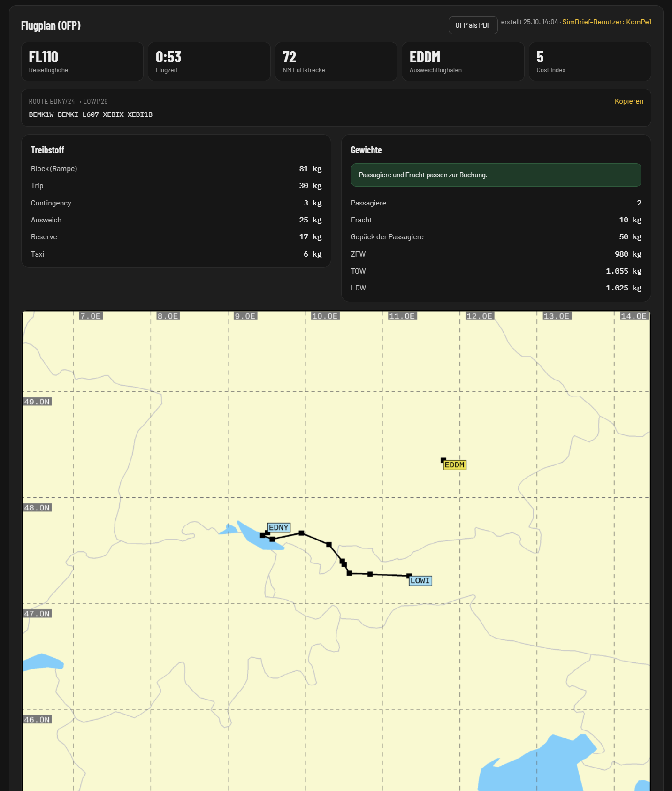672x791 pixels.
Task: Click the EDDM Ausweichflughafen card
Action: pos(463,61)
